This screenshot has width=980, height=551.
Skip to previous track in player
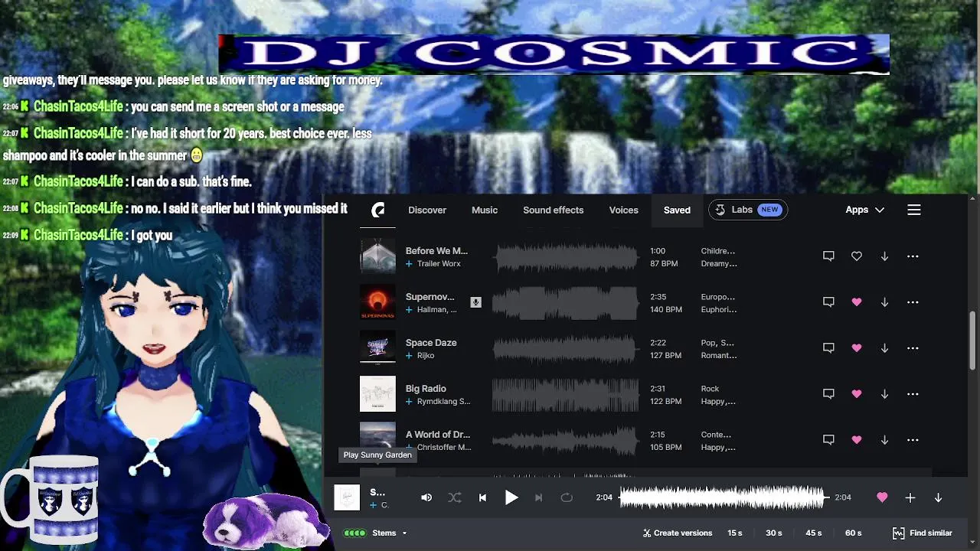(482, 497)
